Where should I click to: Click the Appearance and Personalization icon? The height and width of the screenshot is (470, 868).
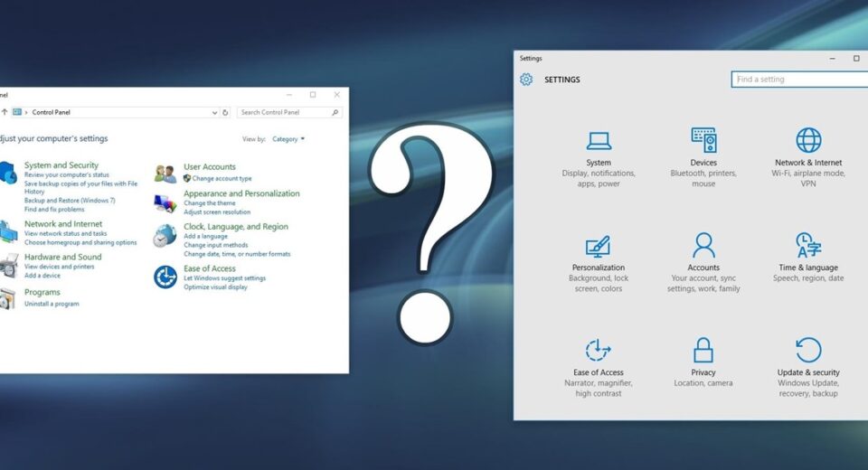pos(165,203)
